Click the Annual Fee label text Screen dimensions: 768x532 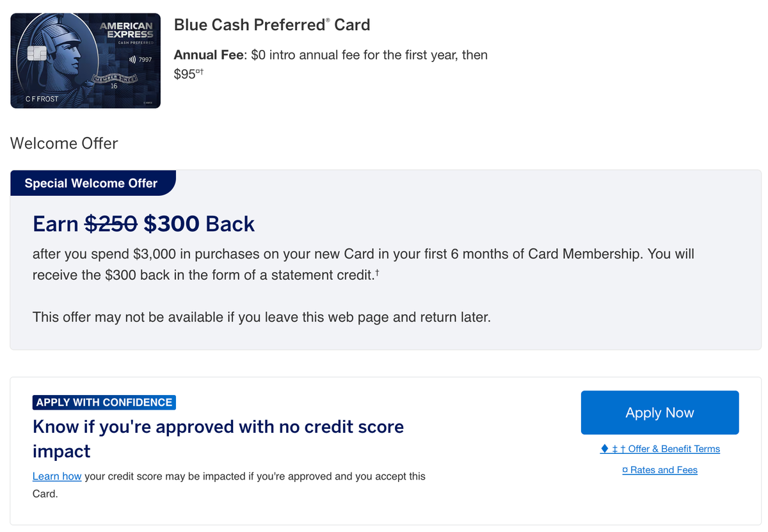pos(208,55)
